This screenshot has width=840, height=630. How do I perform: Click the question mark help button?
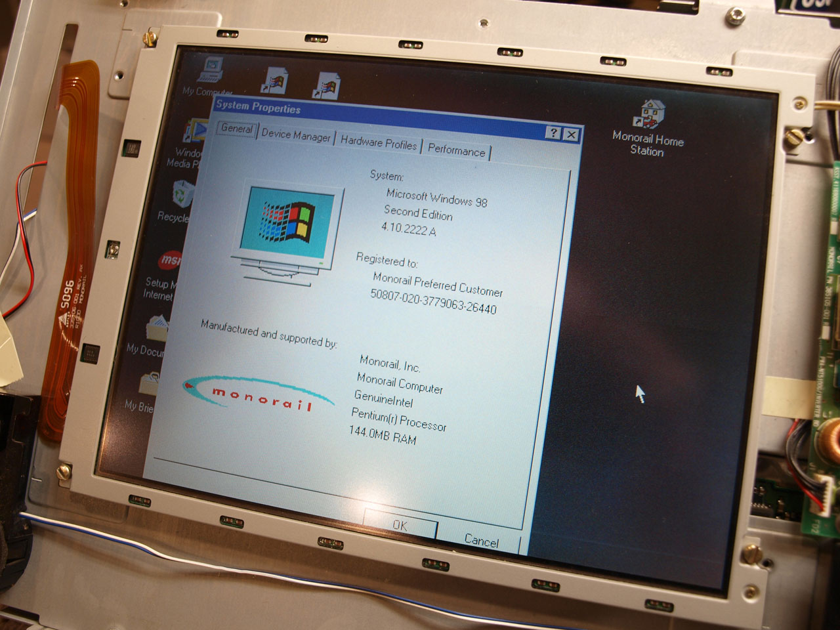553,133
